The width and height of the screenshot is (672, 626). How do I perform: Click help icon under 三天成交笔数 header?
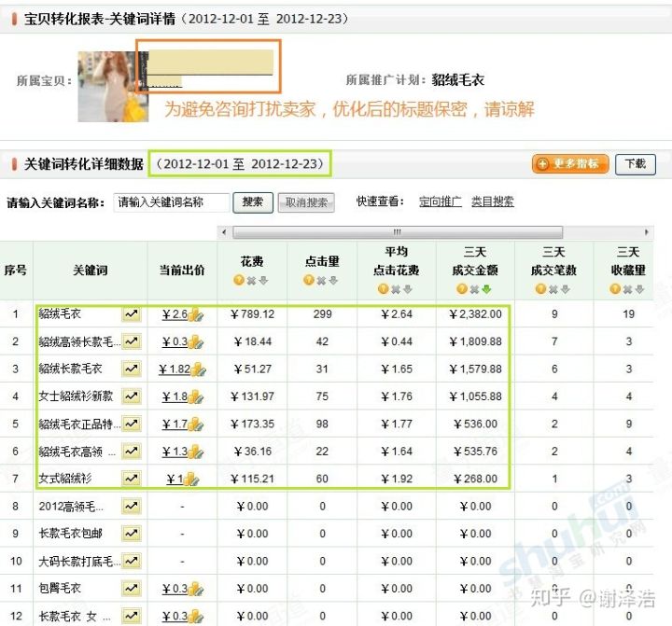540,289
